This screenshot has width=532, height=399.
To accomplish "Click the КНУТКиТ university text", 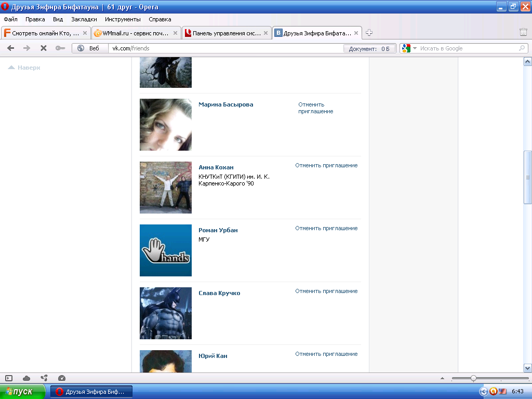I will coord(234,180).
